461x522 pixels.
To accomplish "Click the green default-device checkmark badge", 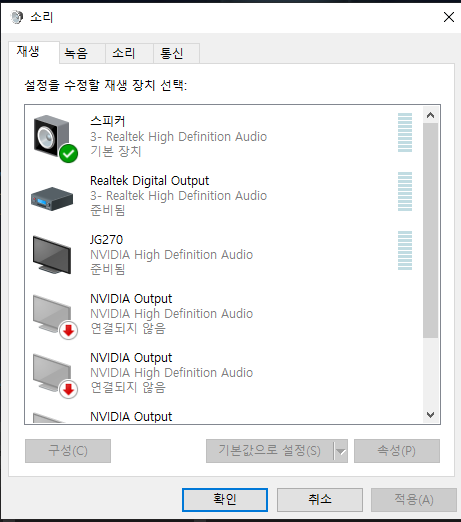I will (69, 154).
